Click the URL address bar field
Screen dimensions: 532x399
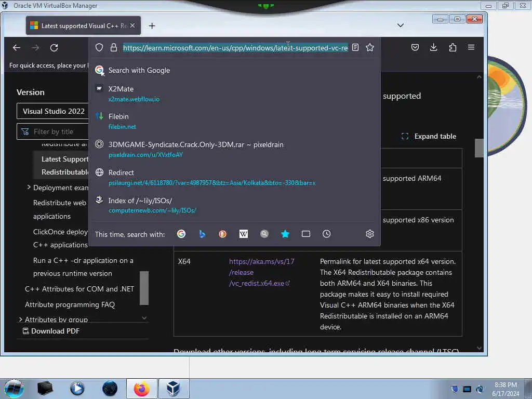pyautogui.click(x=235, y=48)
